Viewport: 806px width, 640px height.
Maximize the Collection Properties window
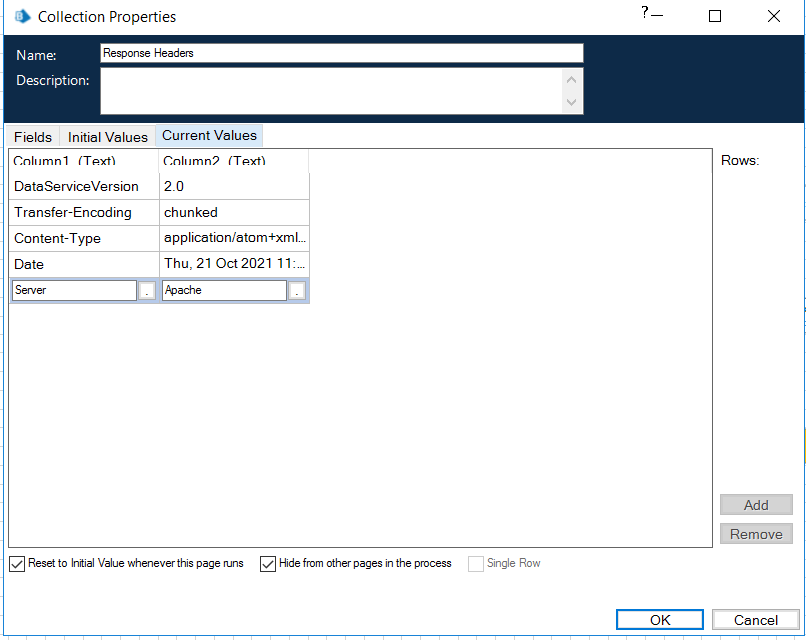coord(715,16)
